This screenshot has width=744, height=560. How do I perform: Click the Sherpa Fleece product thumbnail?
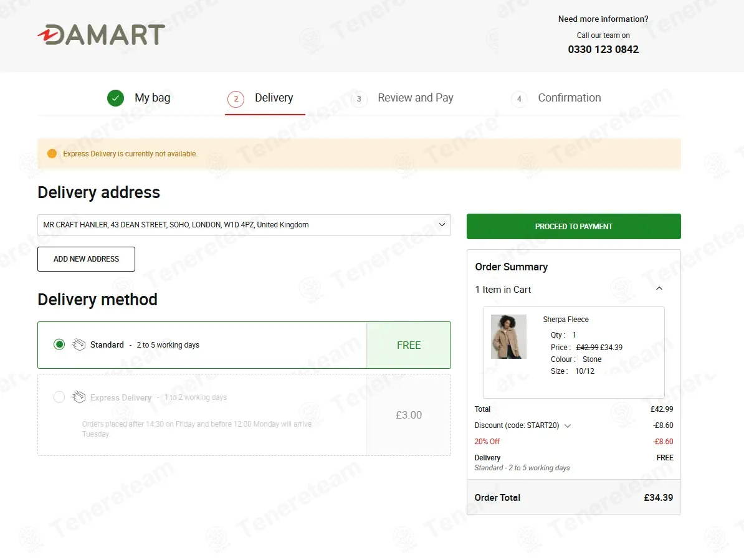pos(508,336)
